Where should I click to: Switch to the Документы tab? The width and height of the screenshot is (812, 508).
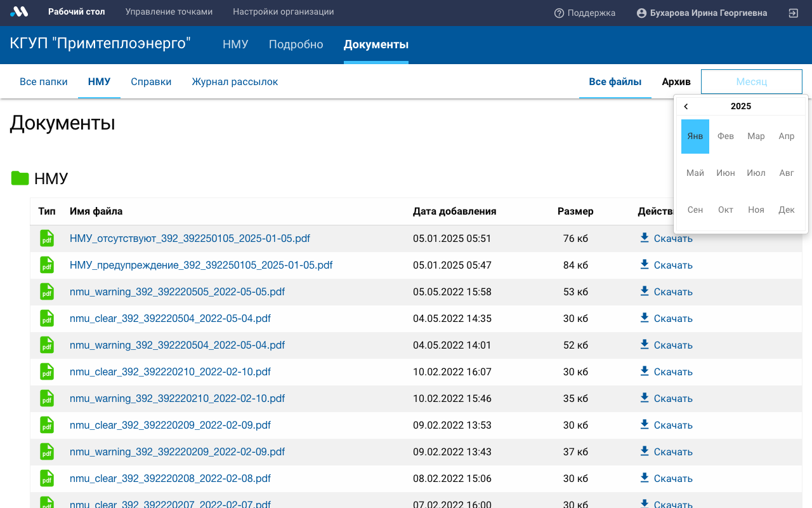376,44
